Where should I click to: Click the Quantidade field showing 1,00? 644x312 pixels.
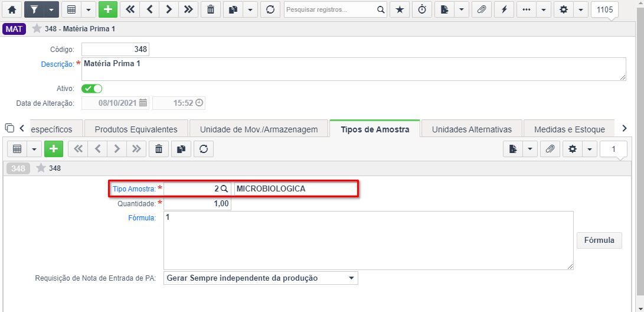[x=197, y=203]
